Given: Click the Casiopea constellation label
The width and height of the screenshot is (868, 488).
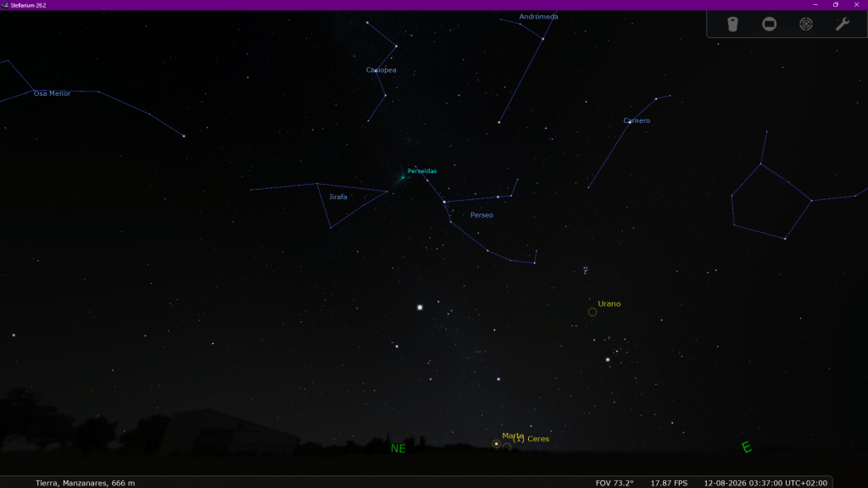Looking at the screenshot, I should point(381,70).
